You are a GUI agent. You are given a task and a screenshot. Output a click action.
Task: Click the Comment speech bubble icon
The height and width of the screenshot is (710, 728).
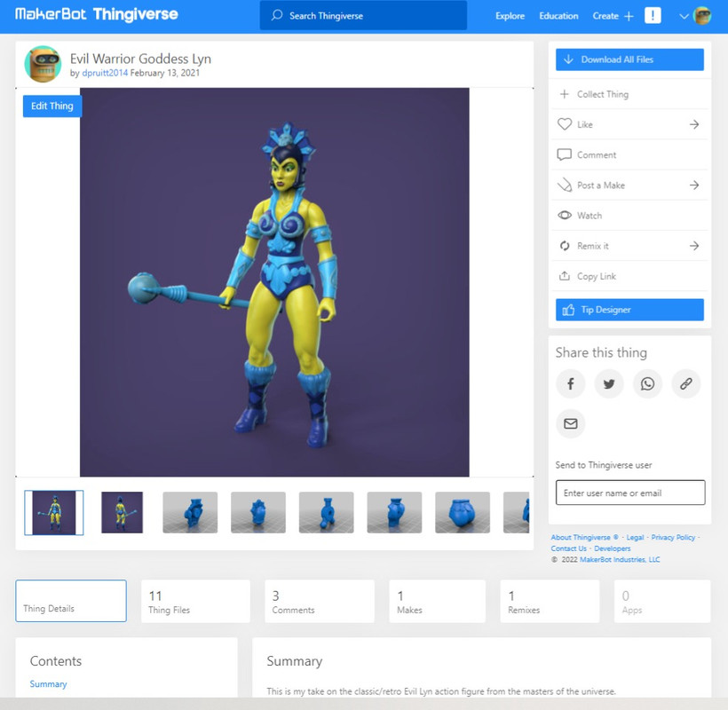pos(564,154)
